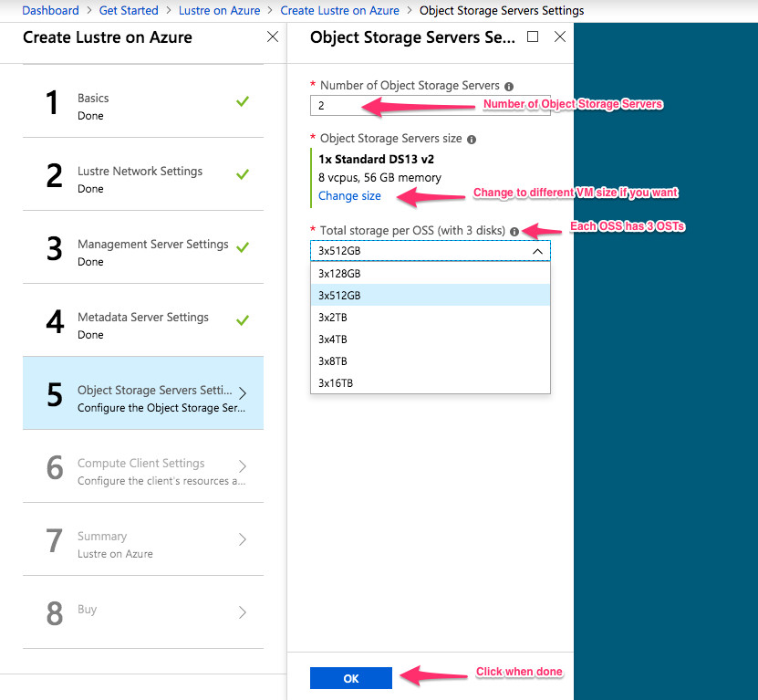Click the OK button

351,678
